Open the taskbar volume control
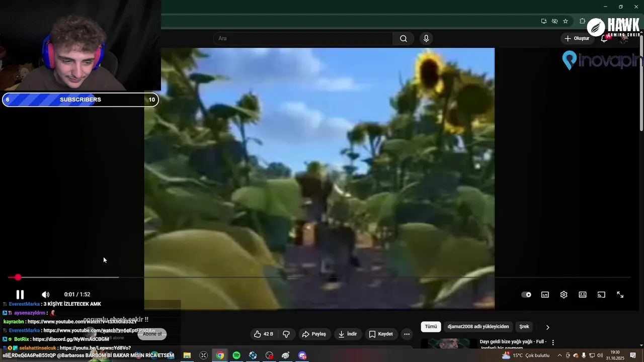This screenshot has height=362, width=644. tap(600, 355)
